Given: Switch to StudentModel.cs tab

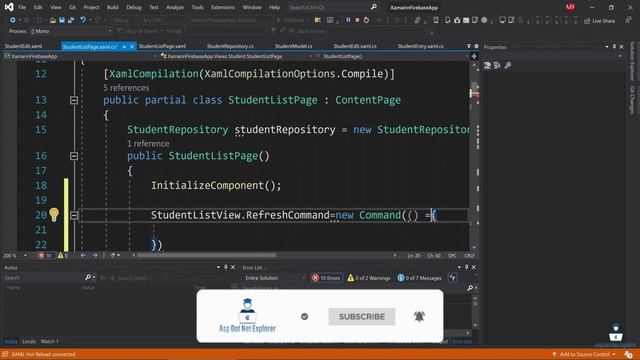Looking at the screenshot, I should pyautogui.click(x=293, y=46).
